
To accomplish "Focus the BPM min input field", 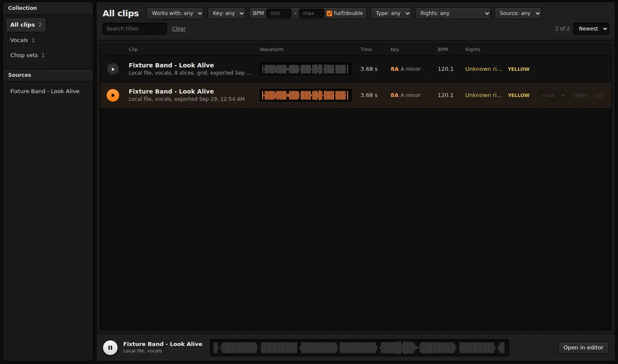I will (279, 13).
